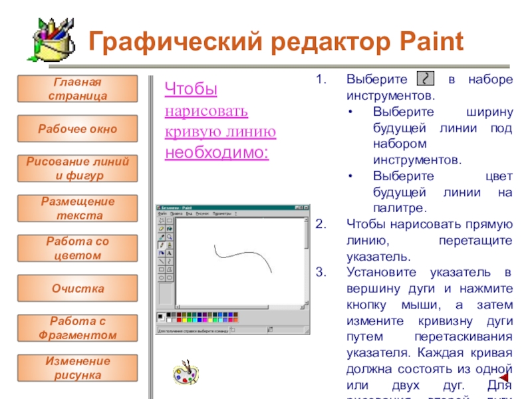The height and width of the screenshot is (399, 532).
Task: Click the artist palette icon below the screenshot
Action: pyautogui.click(x=186, y=372)
